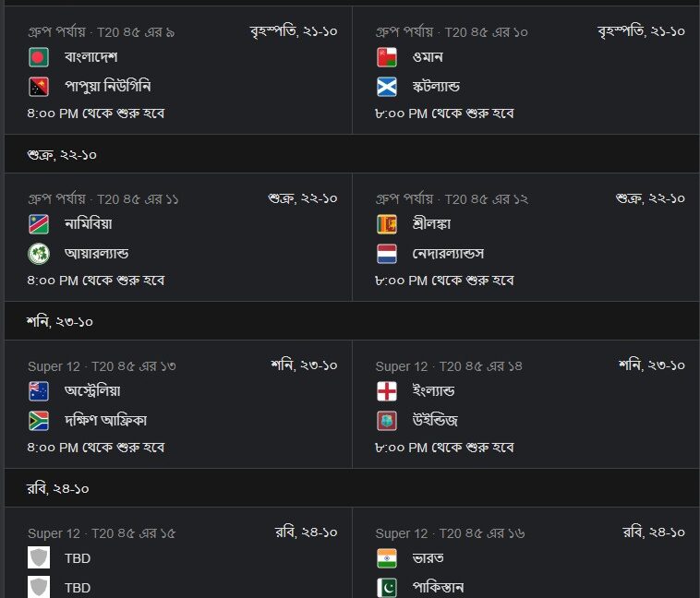Screen dimensions: 700x598
Task: Open the শ্রীলঙ্কা team name link
Action: (431, 224)
